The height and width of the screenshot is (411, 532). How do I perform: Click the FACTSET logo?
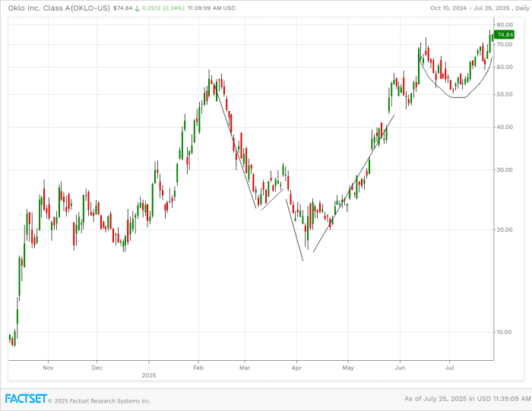tap(26, 399)
